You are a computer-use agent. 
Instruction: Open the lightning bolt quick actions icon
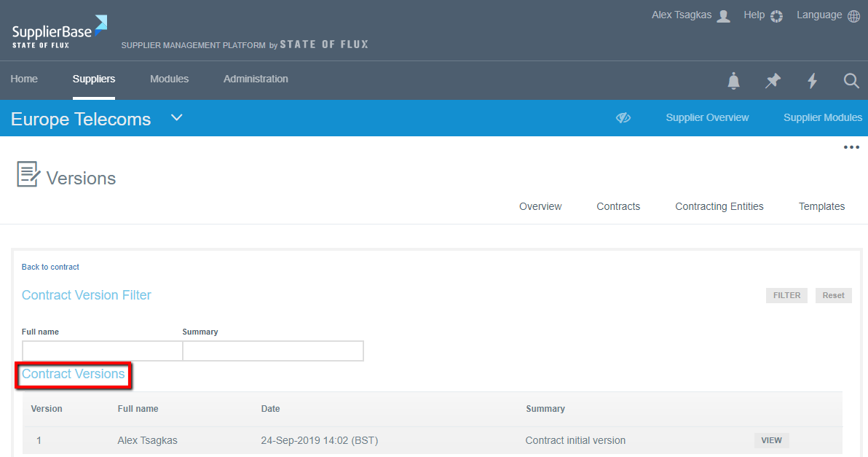coord(812,81)
